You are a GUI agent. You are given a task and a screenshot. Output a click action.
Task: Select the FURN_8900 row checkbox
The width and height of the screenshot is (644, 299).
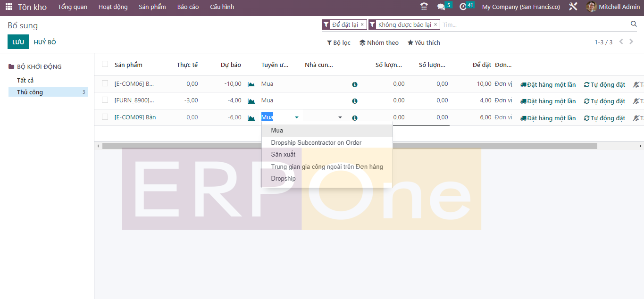105,100
